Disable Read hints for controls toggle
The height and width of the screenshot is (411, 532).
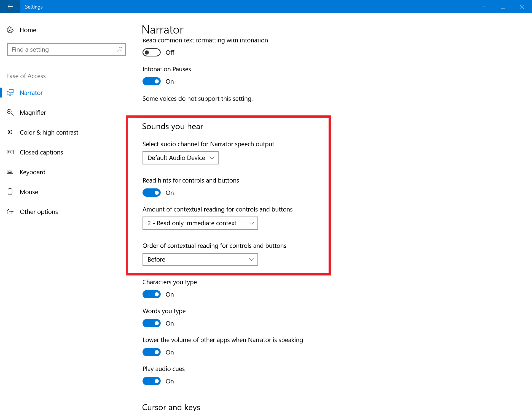(152, 193)
